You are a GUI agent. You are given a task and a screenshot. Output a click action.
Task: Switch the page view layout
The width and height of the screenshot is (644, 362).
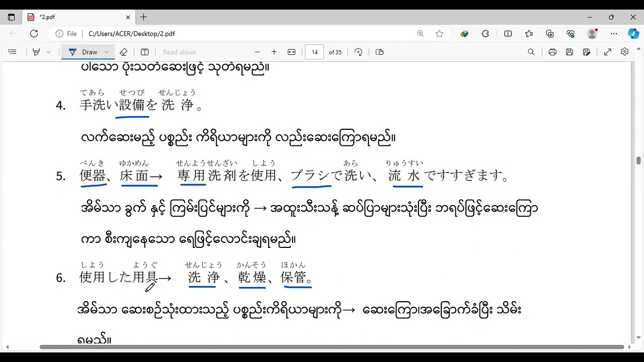click(379, 52)
